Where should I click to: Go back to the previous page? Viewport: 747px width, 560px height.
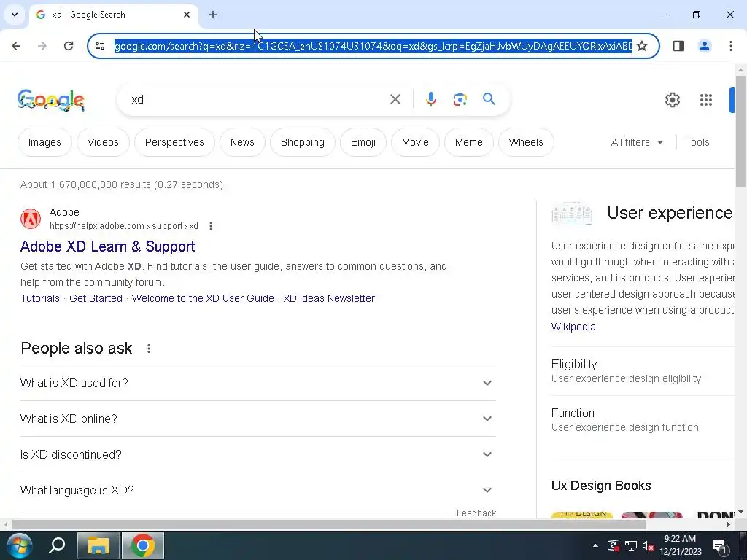tap(16, 46)
